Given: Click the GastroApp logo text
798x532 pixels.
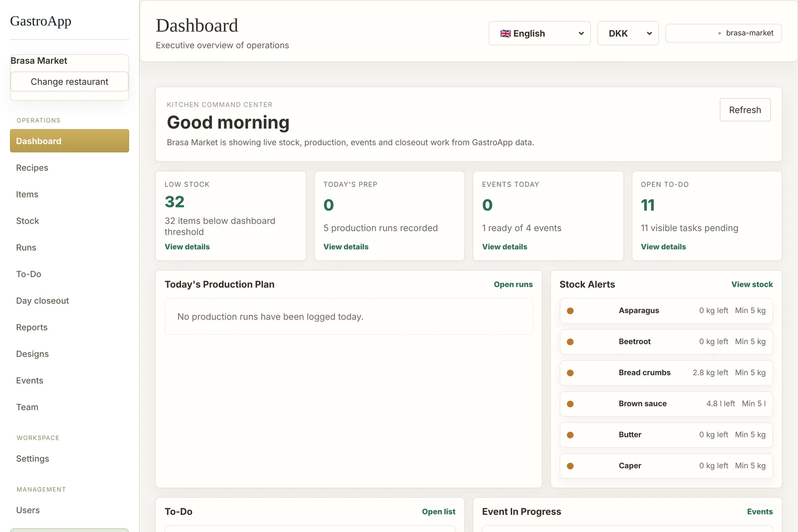Looking at the screenshot, I should [40, 21].
